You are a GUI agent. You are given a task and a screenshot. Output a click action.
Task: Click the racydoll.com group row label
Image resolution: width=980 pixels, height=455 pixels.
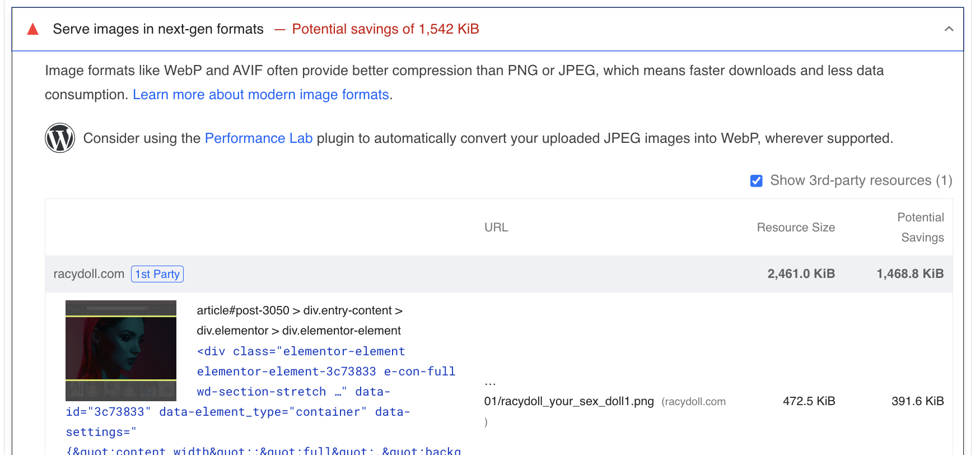(89, 274)
